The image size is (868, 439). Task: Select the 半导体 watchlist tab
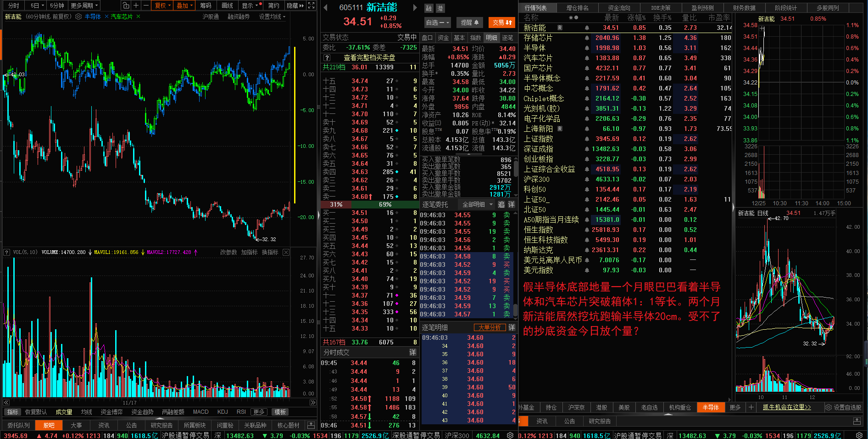tap(711, 407)
